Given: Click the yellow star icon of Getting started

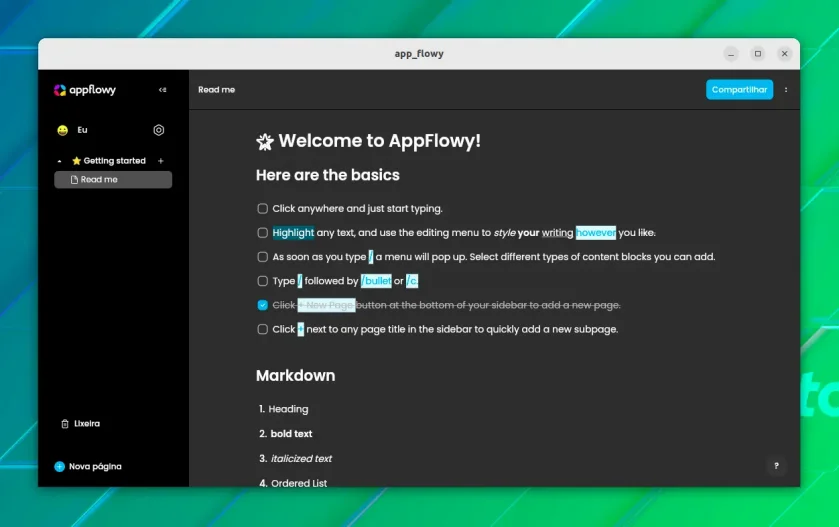Looking at the screenshot, I should tap(76, 161).
